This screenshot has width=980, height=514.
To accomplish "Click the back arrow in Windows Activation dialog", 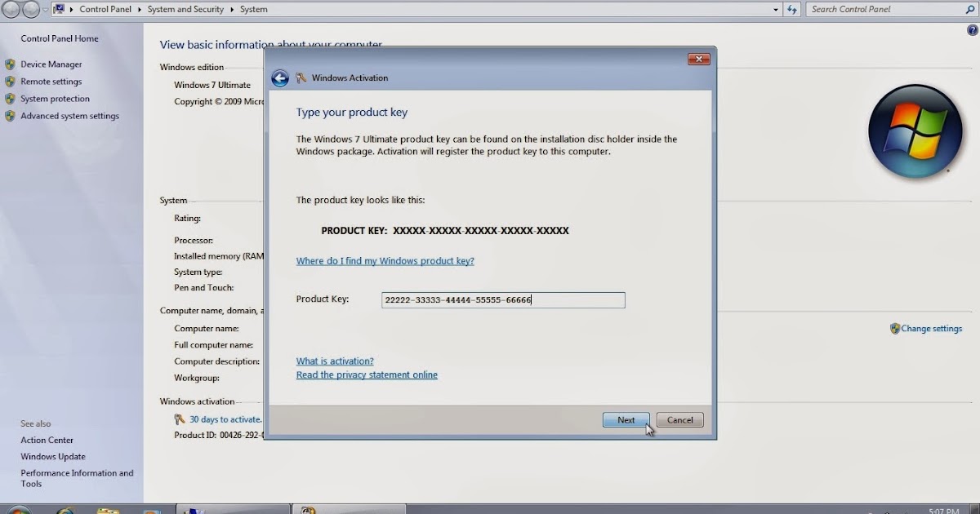I will click(x=280, y=78).
